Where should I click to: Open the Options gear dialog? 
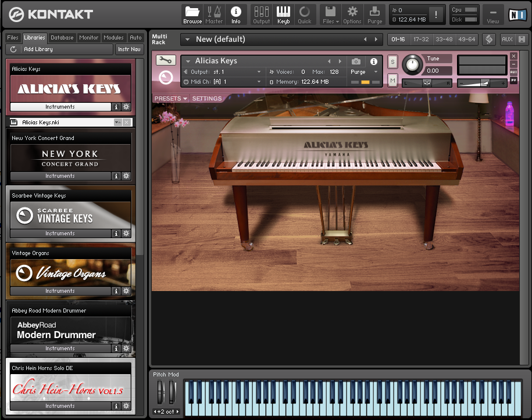tap(352, 15)
